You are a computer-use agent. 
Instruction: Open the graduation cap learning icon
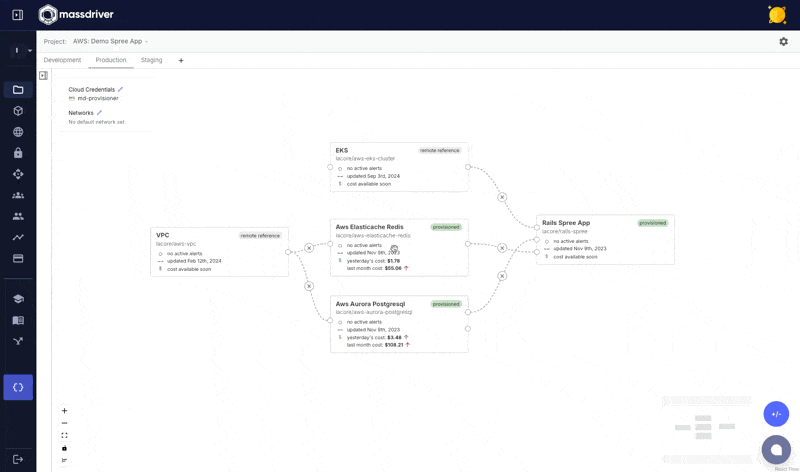tap(18, 299)
